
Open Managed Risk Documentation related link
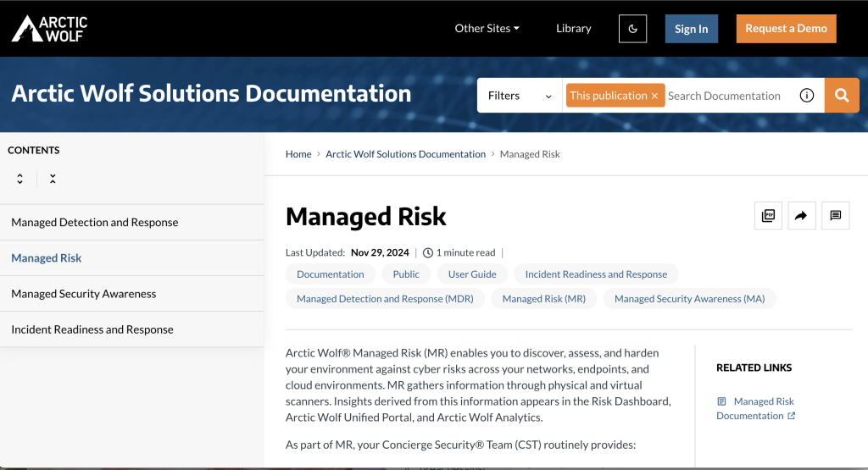[x=756, y=409]
